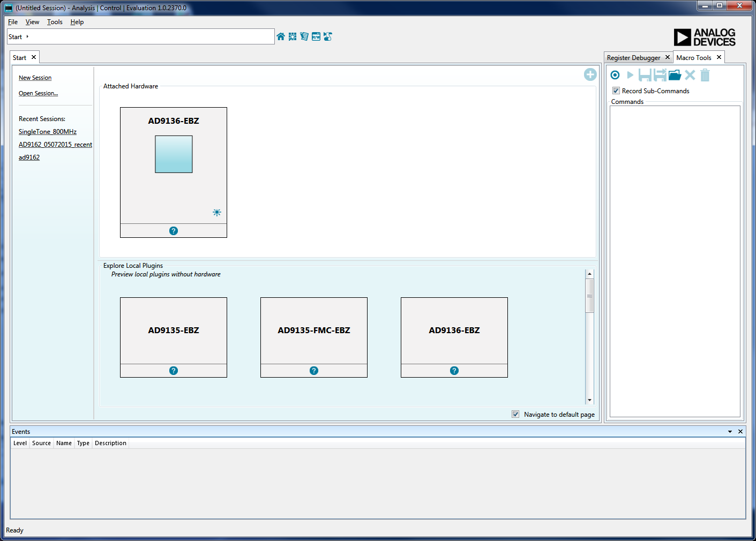
Task: Click the help icon under AD9135-FMC-EBZ plugin
Action: 314,371
